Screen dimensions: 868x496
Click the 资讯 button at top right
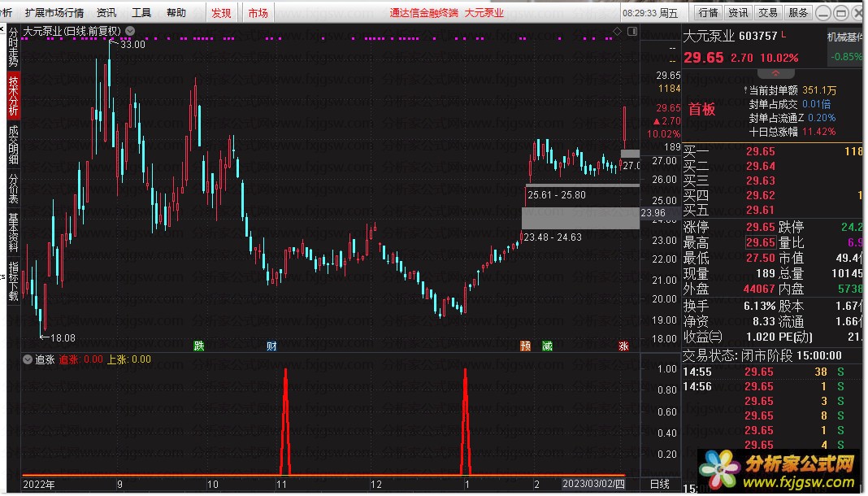point(738,12)
